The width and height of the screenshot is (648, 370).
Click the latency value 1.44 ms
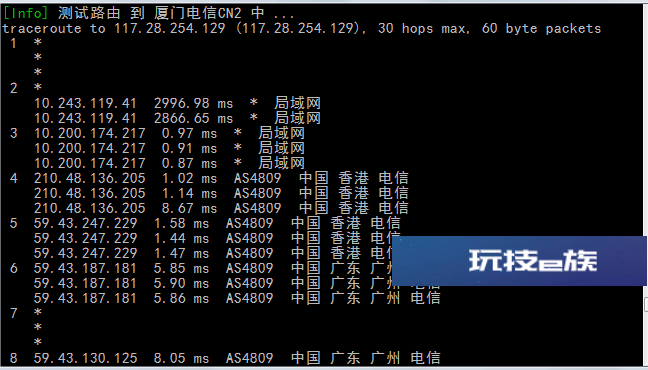tap(181, 238)
